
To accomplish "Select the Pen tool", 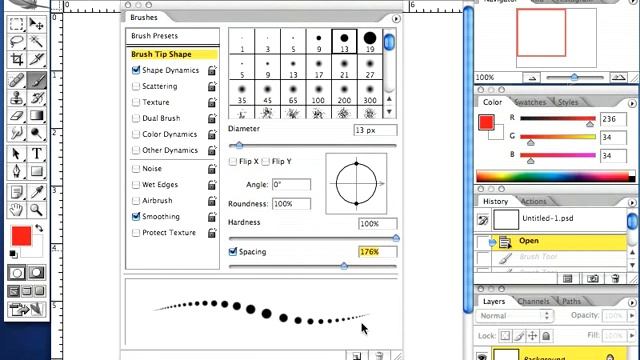I will 16,171.
